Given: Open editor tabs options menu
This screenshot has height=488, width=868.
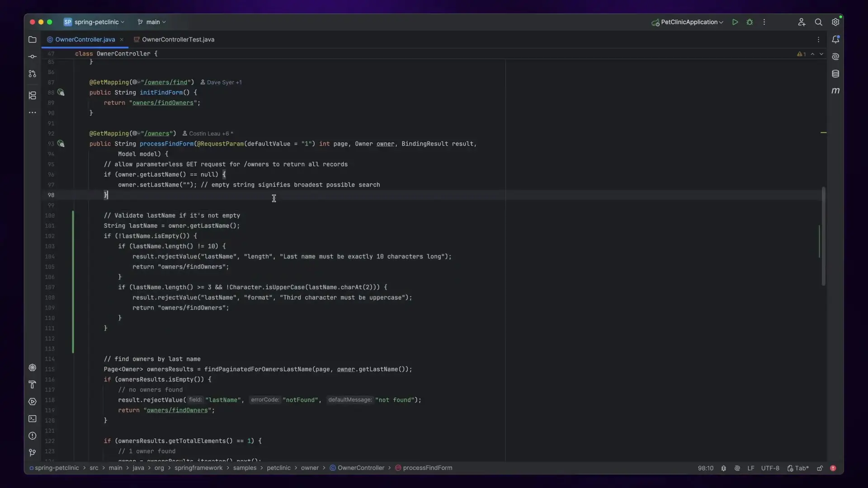Looking at the screenshot, I should click(x=818, y=40).
